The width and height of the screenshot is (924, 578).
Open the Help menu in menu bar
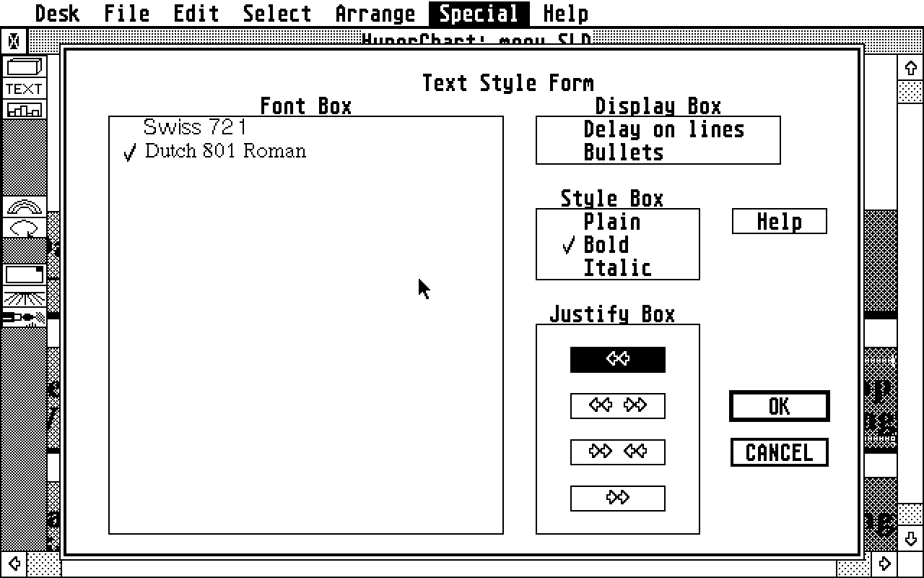(565, 13)
